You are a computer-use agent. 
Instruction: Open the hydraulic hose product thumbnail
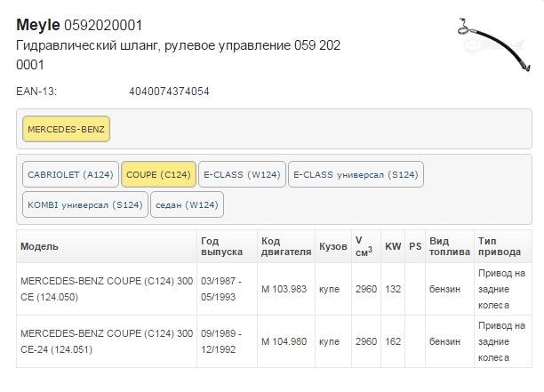494,44
